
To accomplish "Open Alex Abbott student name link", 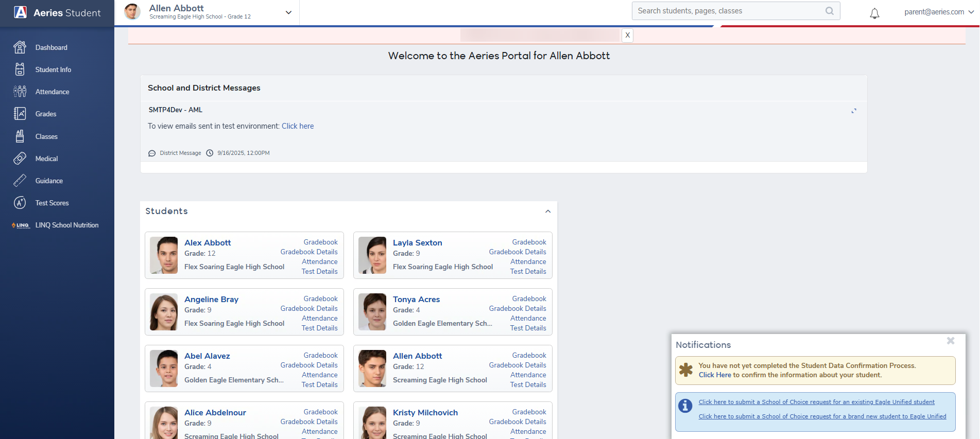I will [x=208, y=243].
